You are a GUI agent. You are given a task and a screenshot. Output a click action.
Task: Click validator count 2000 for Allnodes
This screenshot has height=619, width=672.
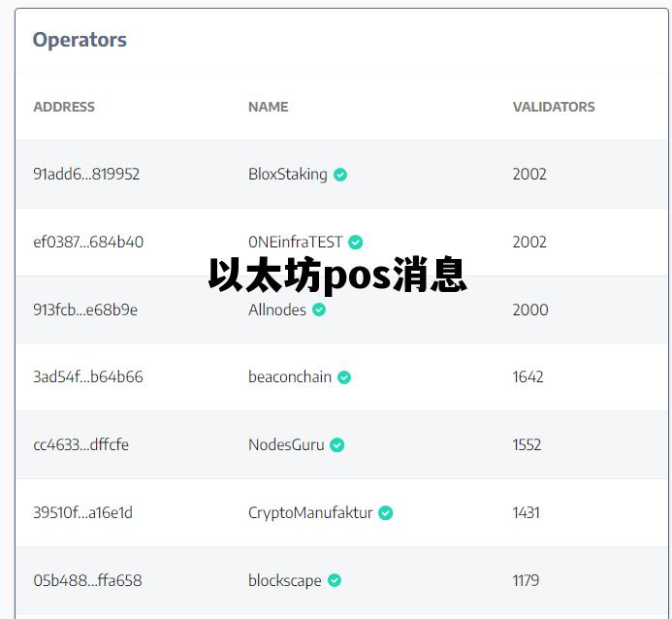[x=530, y=309]
